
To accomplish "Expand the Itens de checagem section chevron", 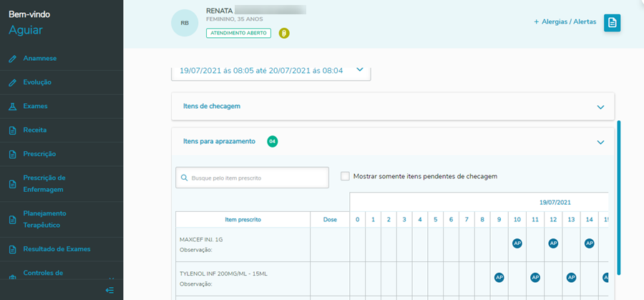I will pos(600,107).
